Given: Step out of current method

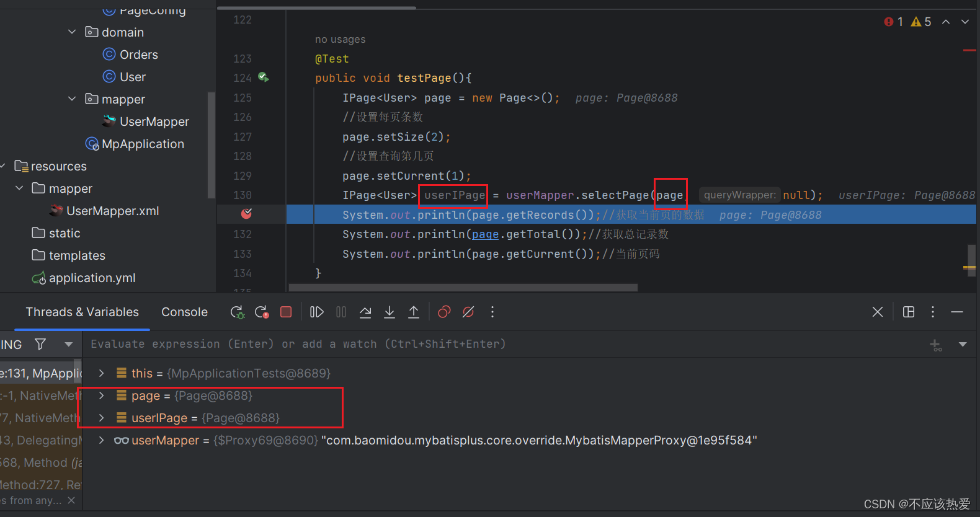Looking at the screenshot, I should (x=414, y=312).
